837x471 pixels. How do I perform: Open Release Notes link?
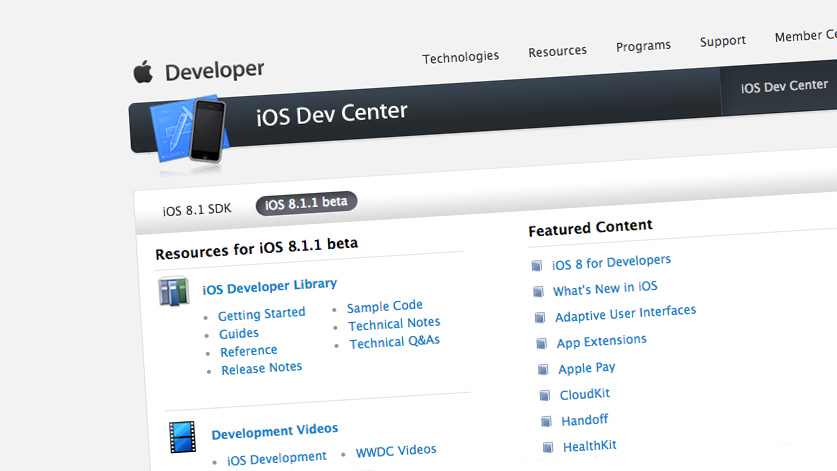coord(262,368)
